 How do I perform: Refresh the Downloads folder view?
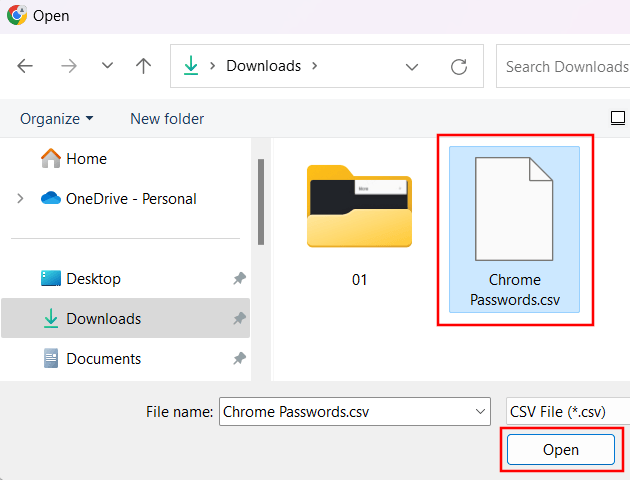[x=459, y=67]
